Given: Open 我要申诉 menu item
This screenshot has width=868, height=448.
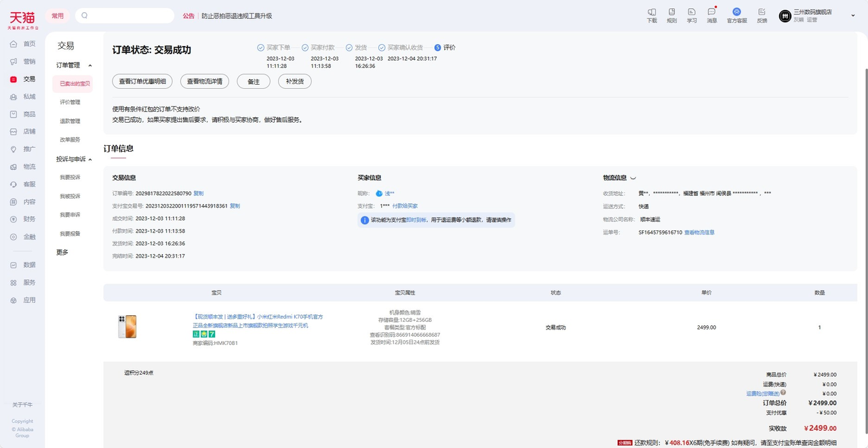Looking at the screenshot, I should click(70, 215).
